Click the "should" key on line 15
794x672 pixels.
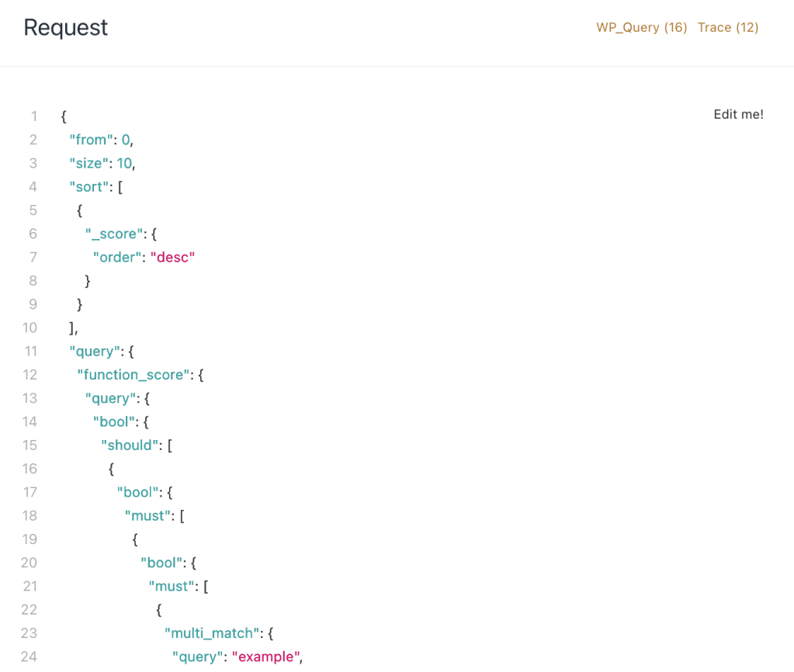[x=130, y=445]
